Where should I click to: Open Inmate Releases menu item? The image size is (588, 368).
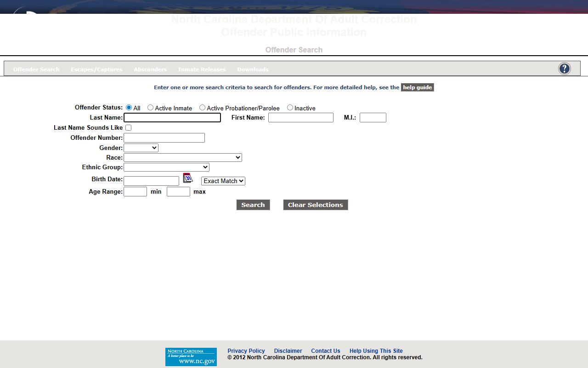point(202,69)
